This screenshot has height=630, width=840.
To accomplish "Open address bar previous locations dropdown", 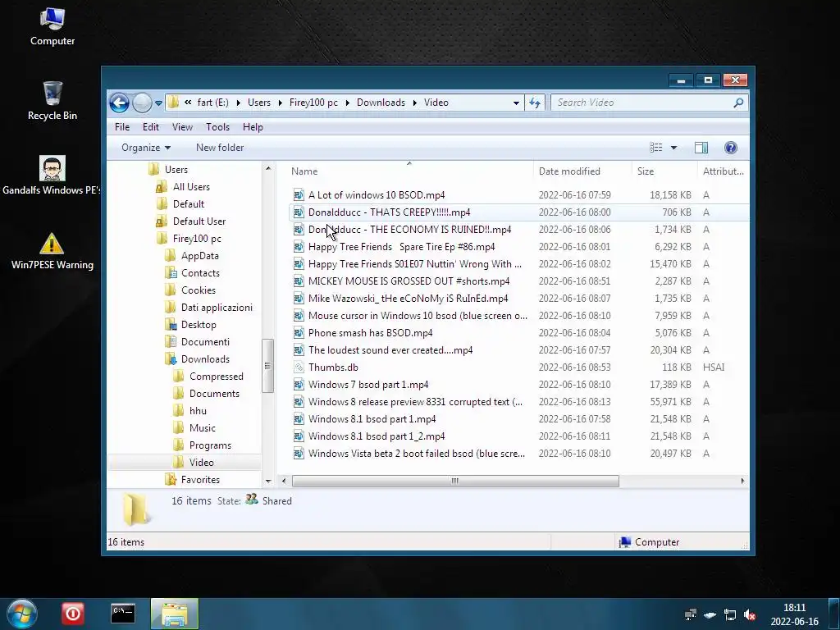I will click(516, 103).
